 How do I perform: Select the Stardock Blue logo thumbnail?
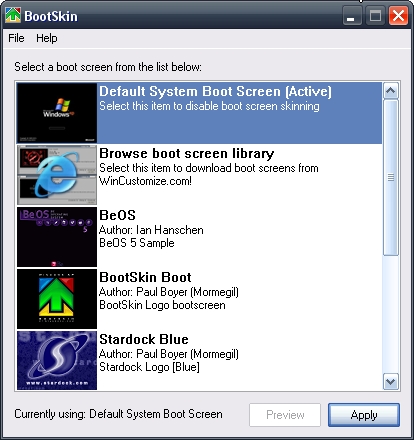point(57,360)
